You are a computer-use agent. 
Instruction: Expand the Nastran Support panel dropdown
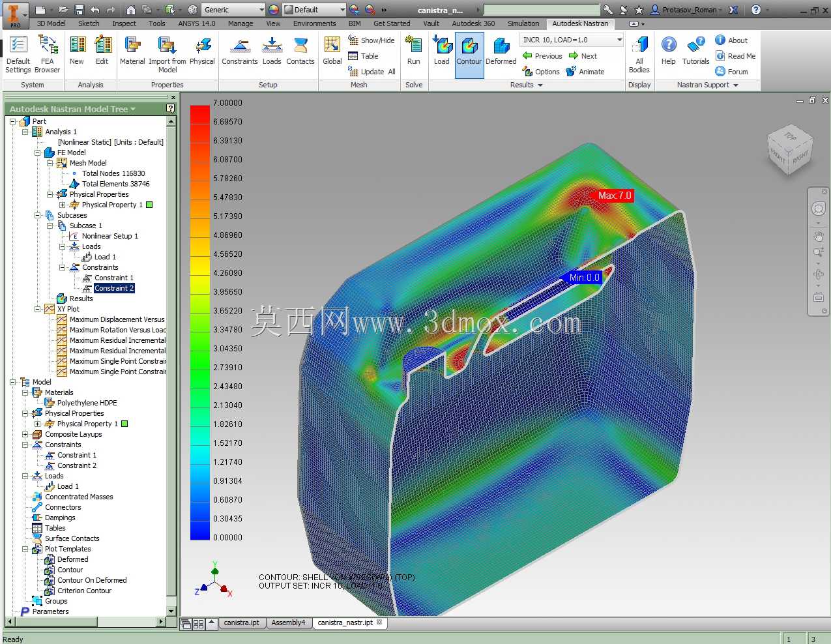(736, 85)
